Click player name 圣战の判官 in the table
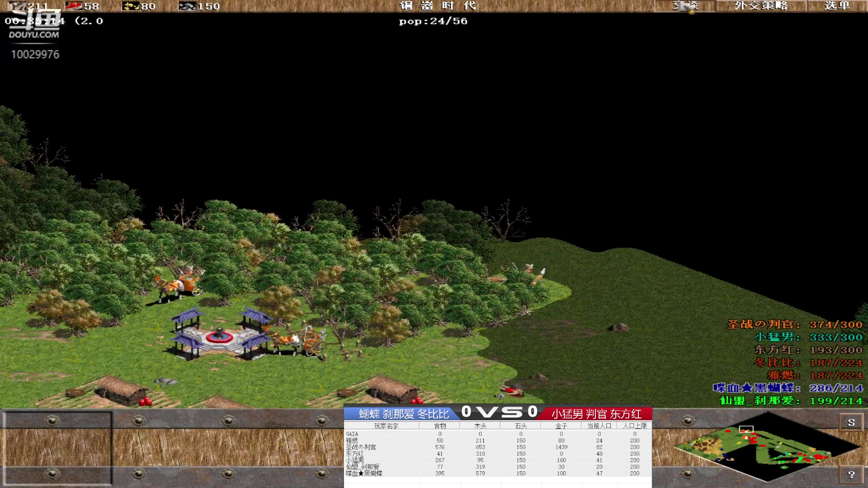This screenshot has height=488, width=868. 361,447
